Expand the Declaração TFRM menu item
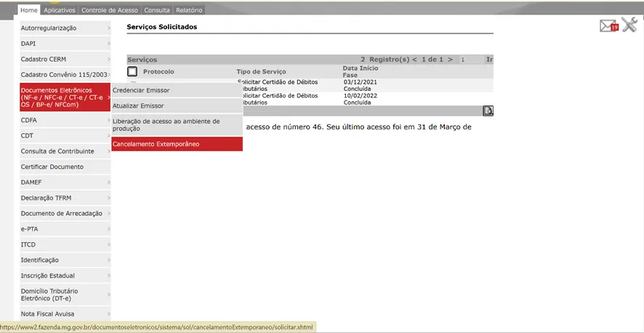The image size is (644, 333). [65, 198]
